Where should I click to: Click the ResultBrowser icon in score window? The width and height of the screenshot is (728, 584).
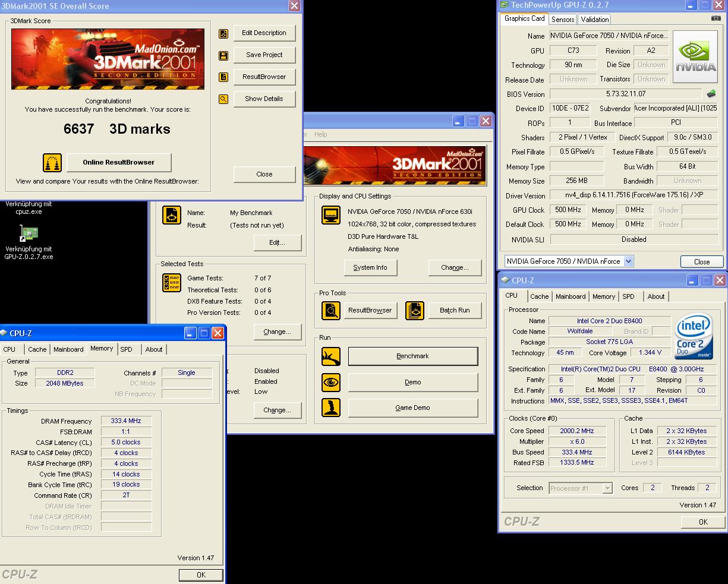click(223, 77)
